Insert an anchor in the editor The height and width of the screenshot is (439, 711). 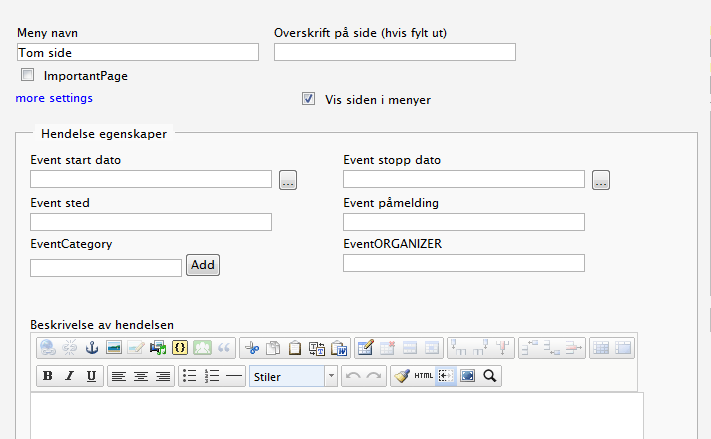point(92,348)
